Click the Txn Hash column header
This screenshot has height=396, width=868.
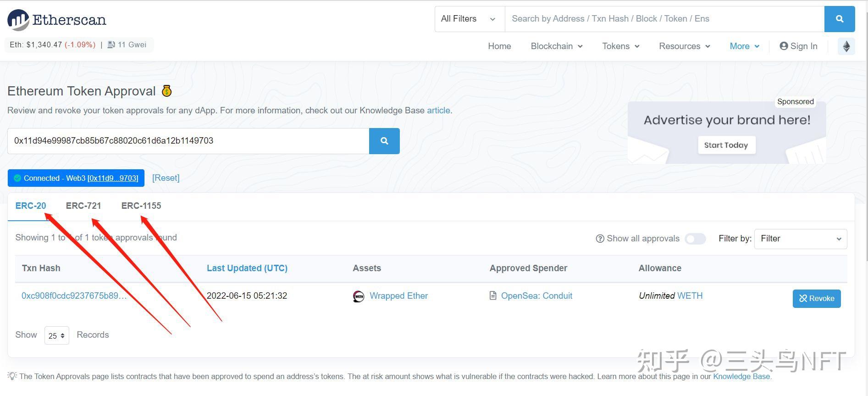41,268
